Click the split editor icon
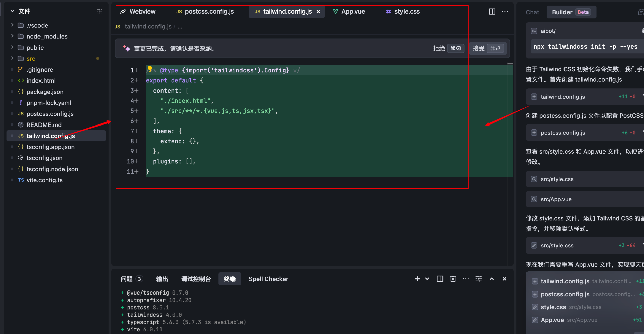 tap(492, 12)
